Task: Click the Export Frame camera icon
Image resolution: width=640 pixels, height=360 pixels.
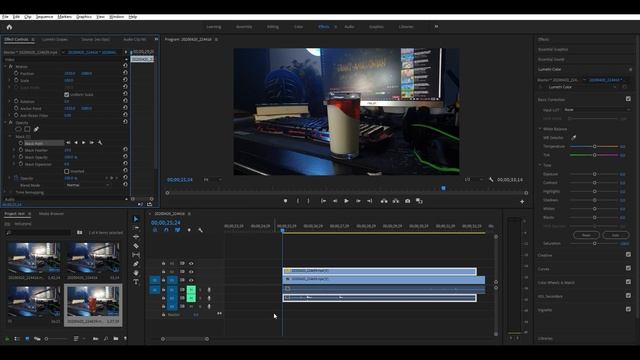Action: click(407, 201)
